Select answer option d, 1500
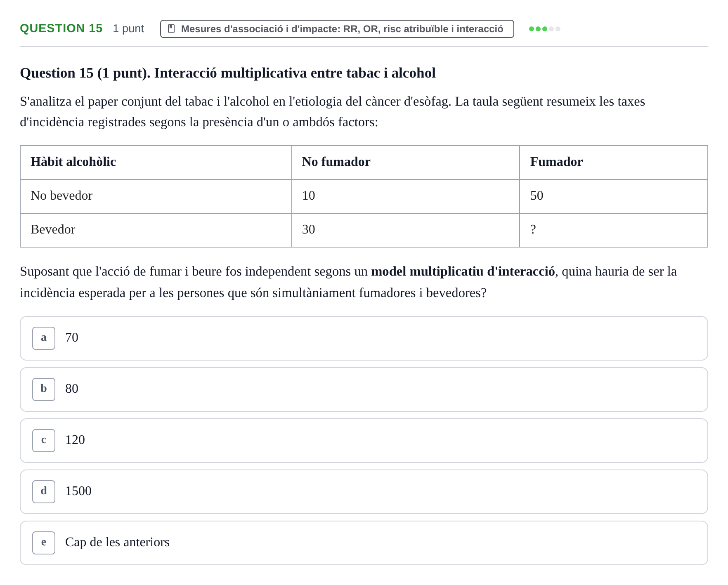This screenshot has width=728, height=585. click(364, 492)
